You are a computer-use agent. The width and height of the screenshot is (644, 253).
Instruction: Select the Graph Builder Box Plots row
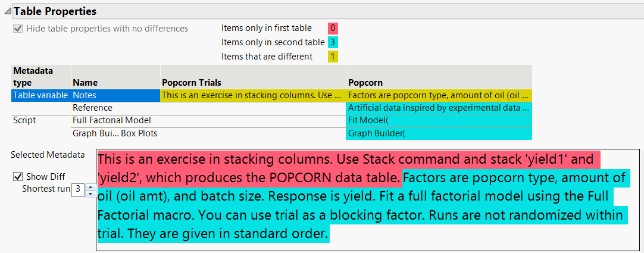tap(115, 133)
